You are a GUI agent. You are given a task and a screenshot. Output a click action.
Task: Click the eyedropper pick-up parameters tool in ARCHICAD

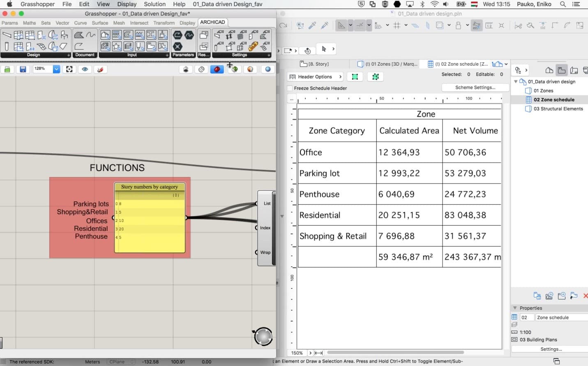313,25
